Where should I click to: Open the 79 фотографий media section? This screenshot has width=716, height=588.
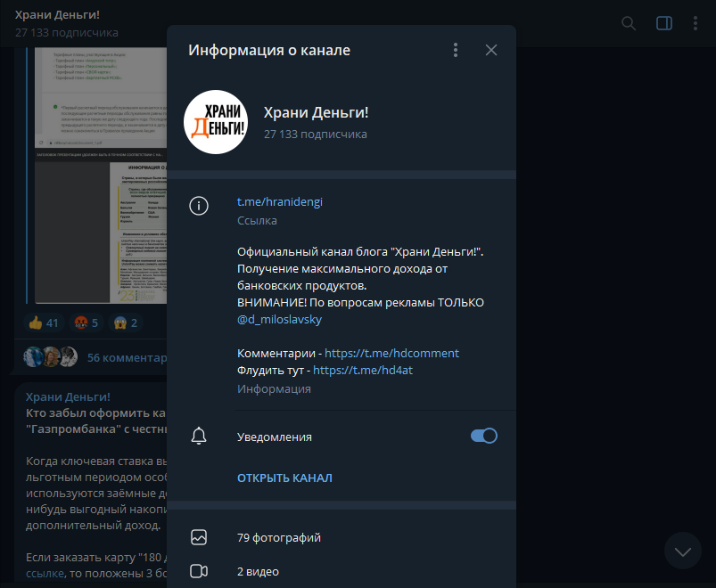pyautogui.click(x=279, y=537)
